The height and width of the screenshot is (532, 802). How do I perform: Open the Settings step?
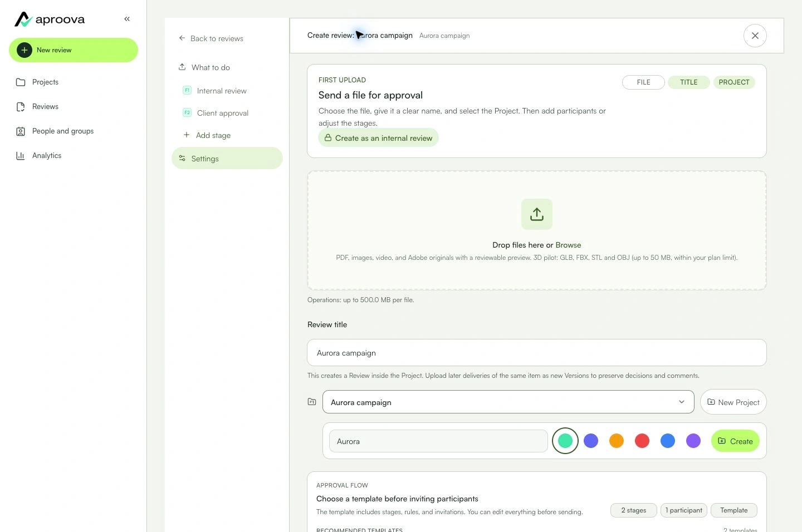[x=227, y=158]
